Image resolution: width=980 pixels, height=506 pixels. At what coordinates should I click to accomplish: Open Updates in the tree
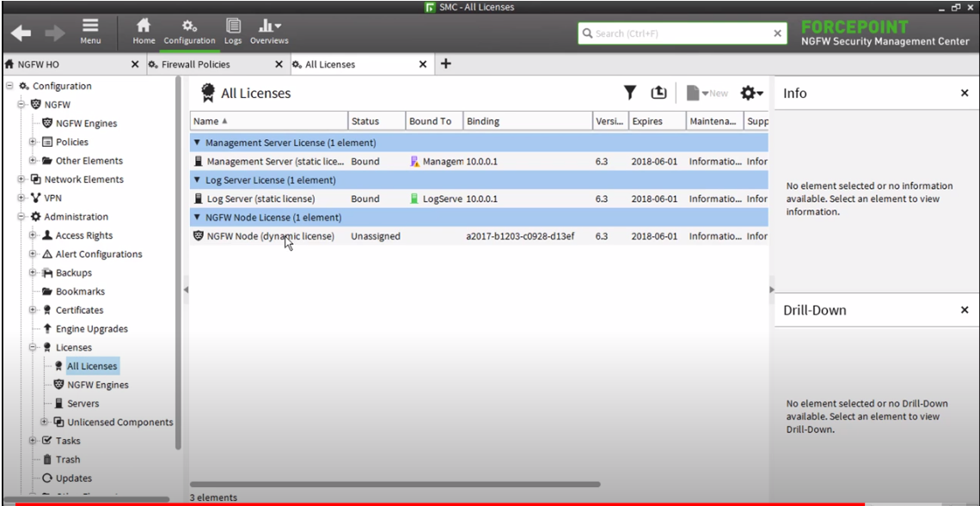tap(74, 478)
